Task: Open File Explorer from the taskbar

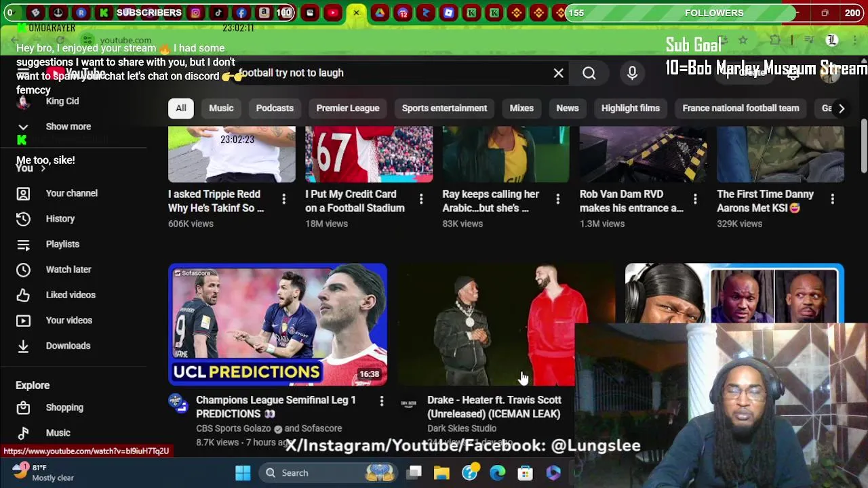Action: tap(441, 473)
